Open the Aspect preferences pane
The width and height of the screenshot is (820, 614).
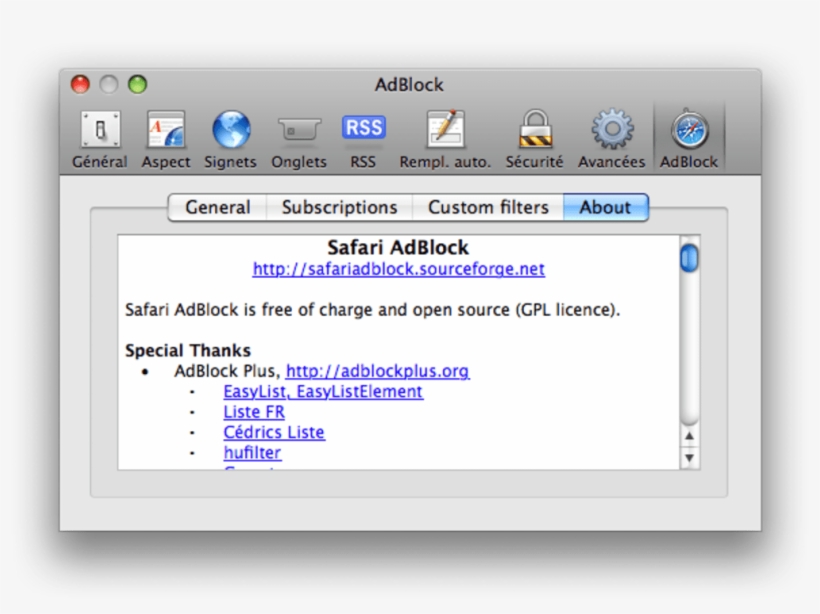[166, 139]
